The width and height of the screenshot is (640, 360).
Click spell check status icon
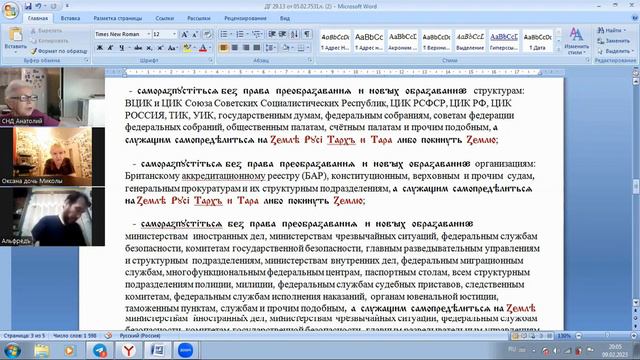(108, 336)
